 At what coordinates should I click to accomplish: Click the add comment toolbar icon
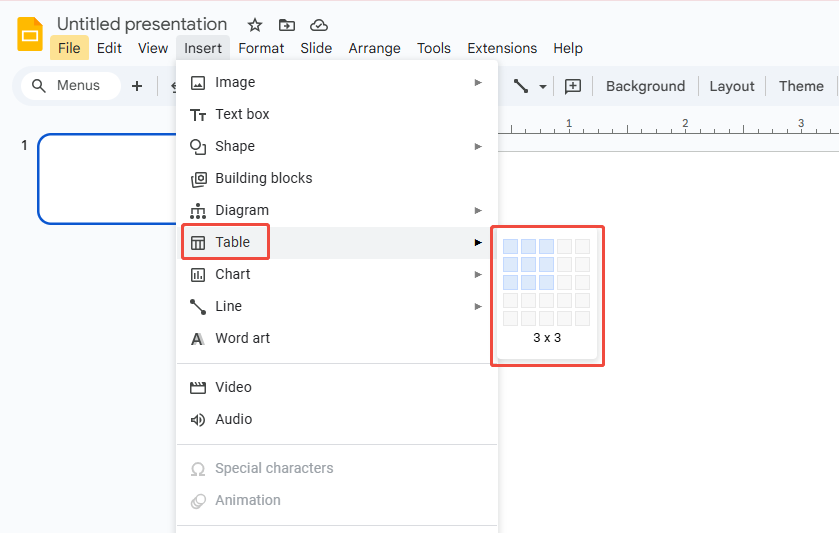point(573,86)
